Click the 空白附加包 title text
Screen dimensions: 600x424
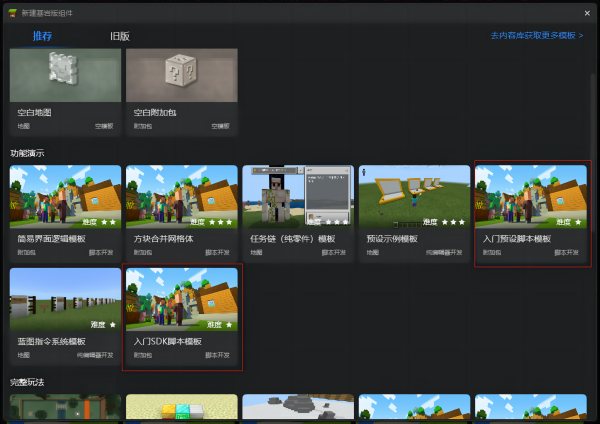(155, 113)
